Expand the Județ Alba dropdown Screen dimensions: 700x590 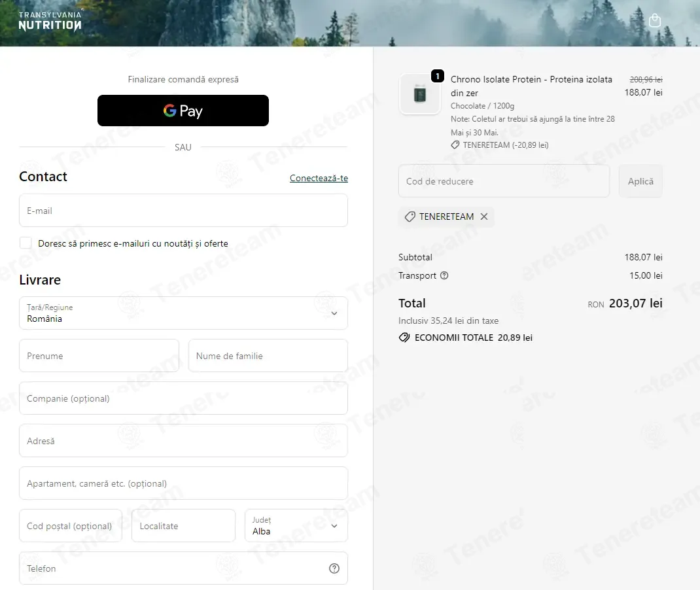pyautogui.click(x=296, y=526)
